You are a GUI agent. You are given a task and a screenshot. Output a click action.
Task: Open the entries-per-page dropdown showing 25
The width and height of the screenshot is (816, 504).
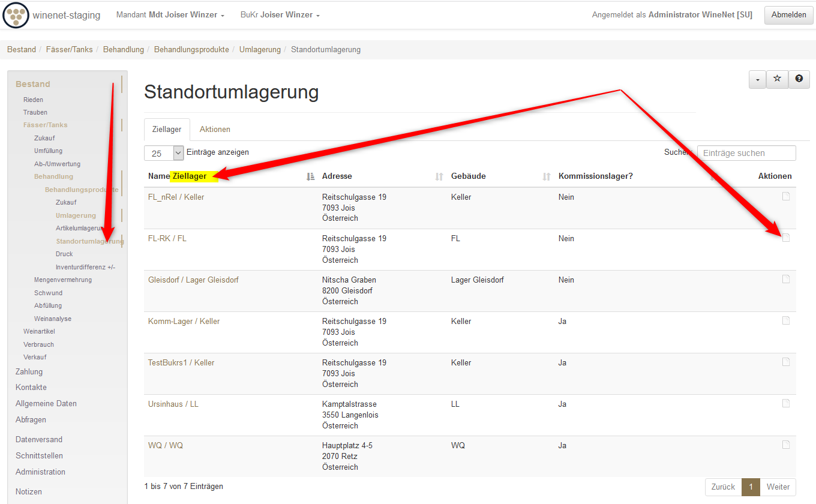point(164,153)
